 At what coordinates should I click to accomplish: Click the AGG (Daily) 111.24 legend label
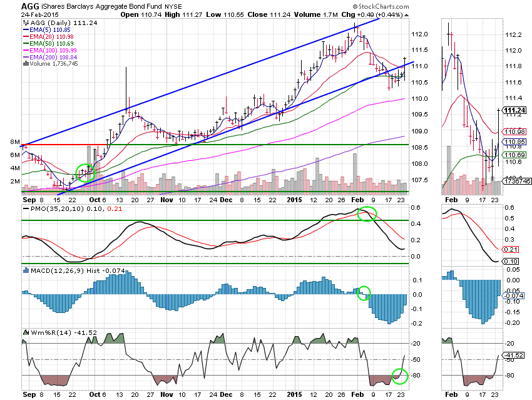click(64, 23)
